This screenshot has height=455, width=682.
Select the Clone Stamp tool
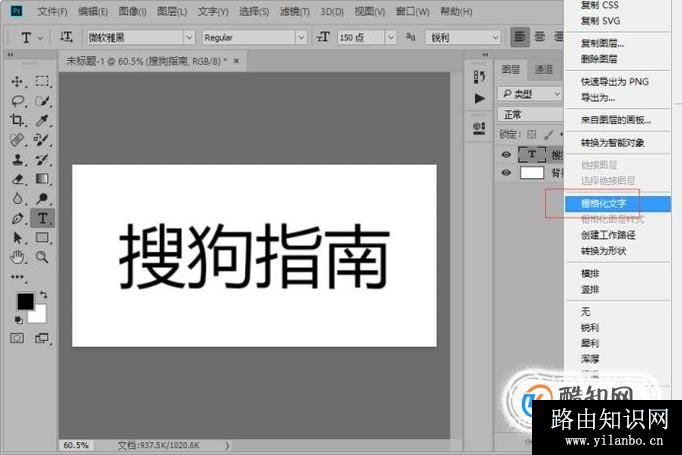coord(17,160)
